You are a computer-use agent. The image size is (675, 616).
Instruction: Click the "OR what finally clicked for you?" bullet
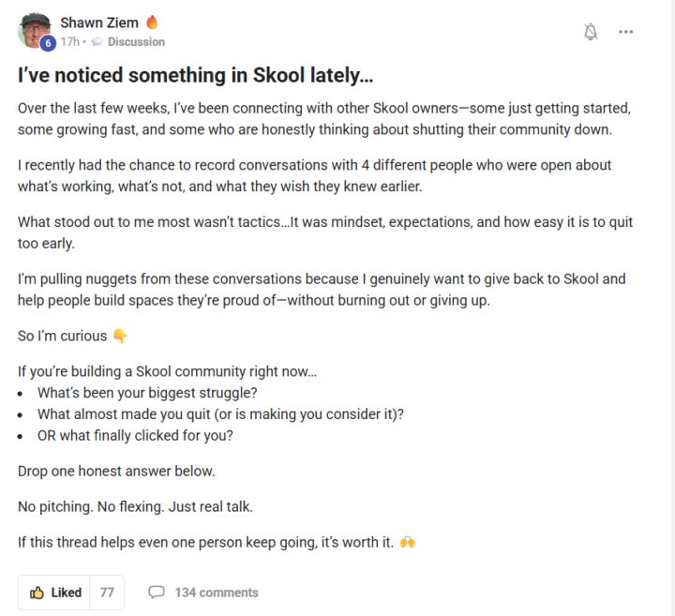pyautogui.click(x=135, y=435)
